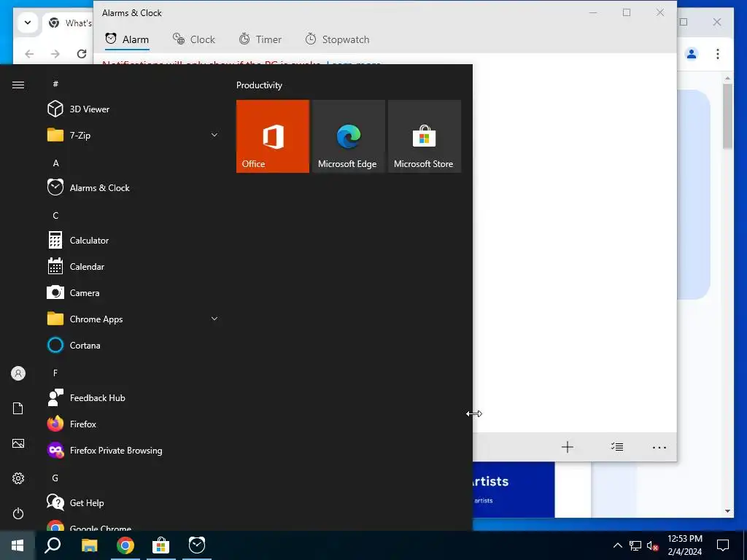Launch Firefox from the app list
Screen dimensions: 747x560
coord(133,424)
